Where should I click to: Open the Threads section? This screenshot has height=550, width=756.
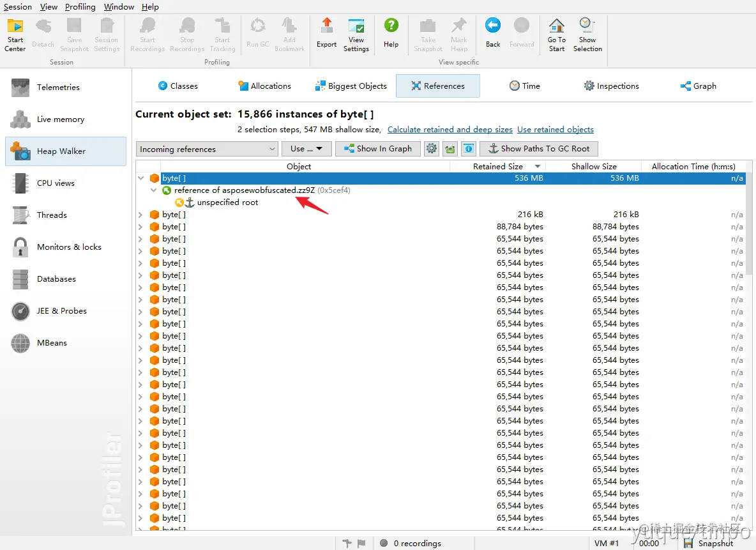[66, 215]
